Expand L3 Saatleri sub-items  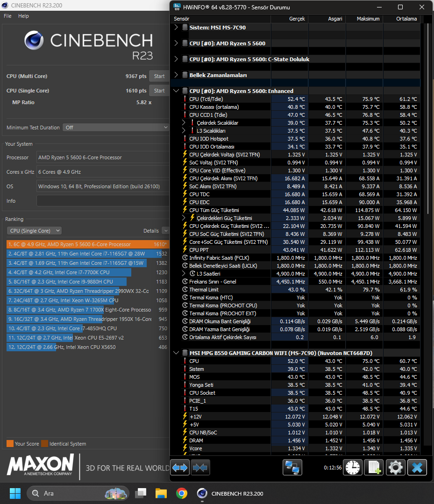(x=184, y=274)
